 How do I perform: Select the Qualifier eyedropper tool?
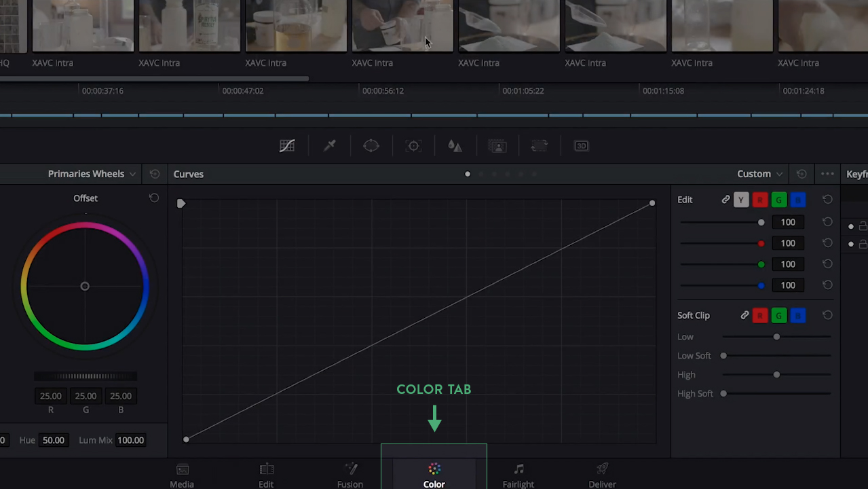(330, 145)
